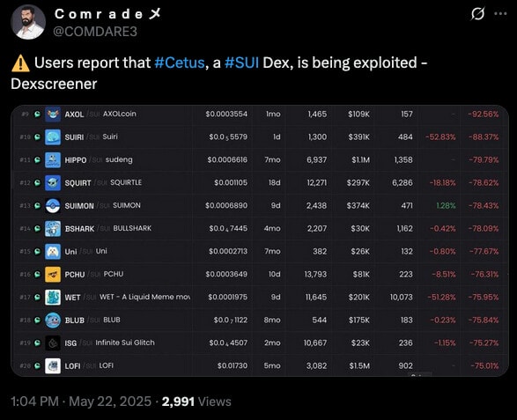
Task: Click BSHARK age 4mo
Action: click(272, 228)
